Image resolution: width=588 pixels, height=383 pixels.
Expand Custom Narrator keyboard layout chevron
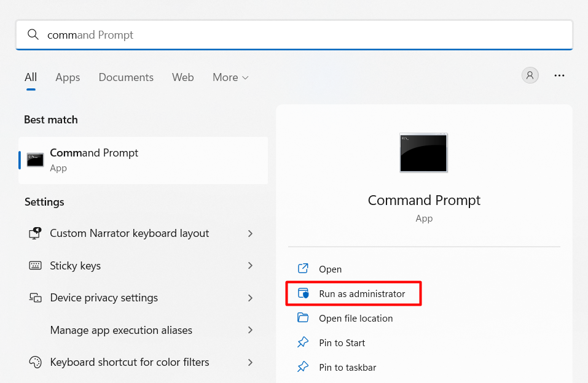coord(250,234)
